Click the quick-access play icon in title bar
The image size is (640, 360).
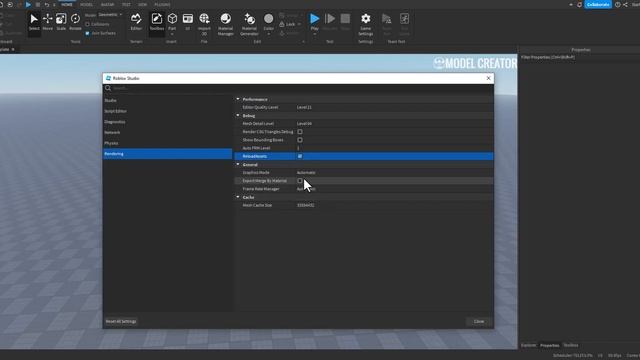coord(28,4)
